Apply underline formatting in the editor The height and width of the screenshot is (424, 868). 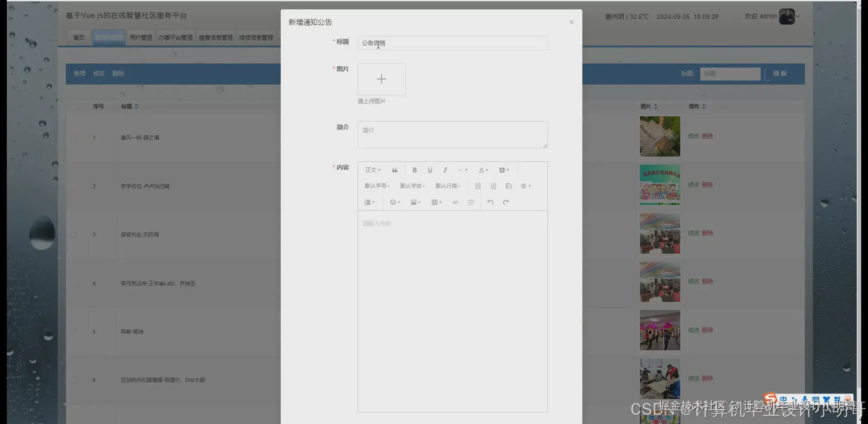tap(430, 170)
